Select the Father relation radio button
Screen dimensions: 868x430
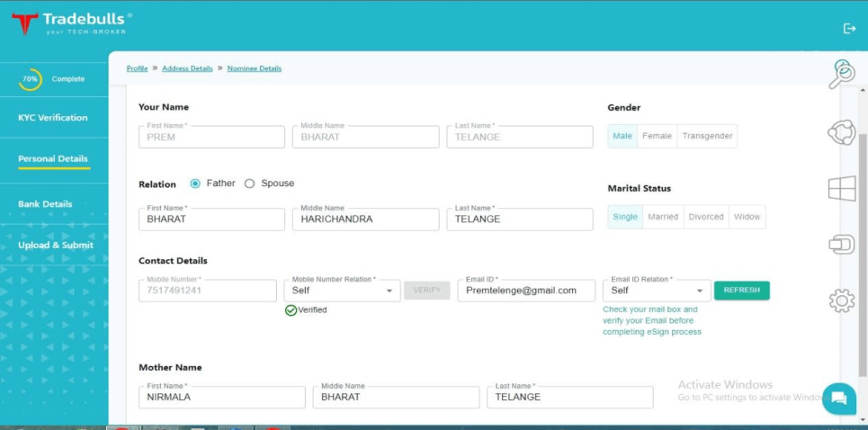[x=195, y=184]
